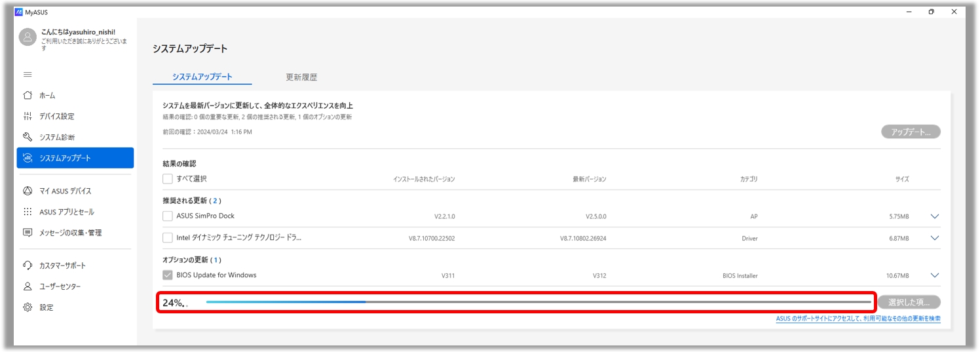Click the こんにちはyasuhiro_nishi! greeting
The width and height of the screenshot is (980, 352).
(78, 31)
